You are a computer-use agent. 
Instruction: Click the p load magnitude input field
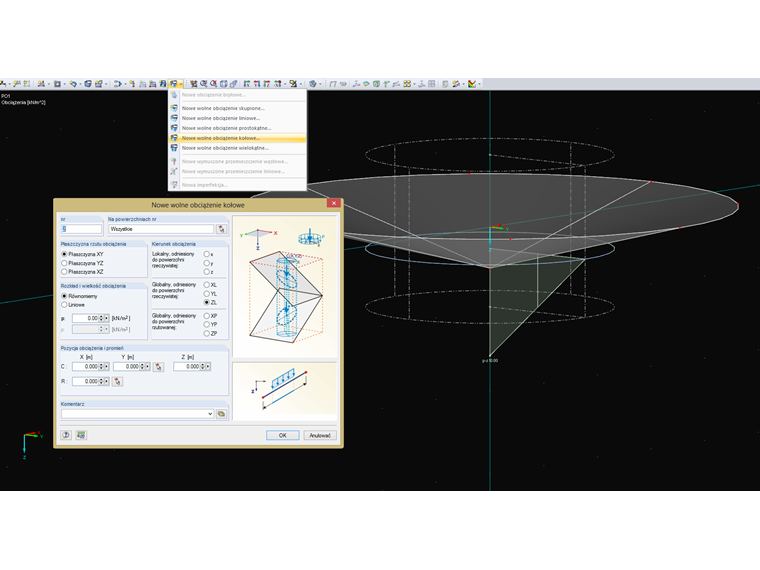85,318
